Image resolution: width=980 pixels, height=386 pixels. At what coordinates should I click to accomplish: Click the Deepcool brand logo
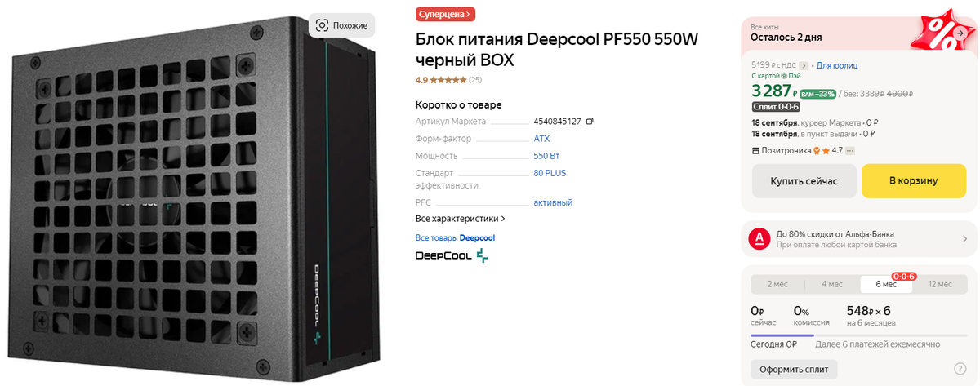[452, 256]
